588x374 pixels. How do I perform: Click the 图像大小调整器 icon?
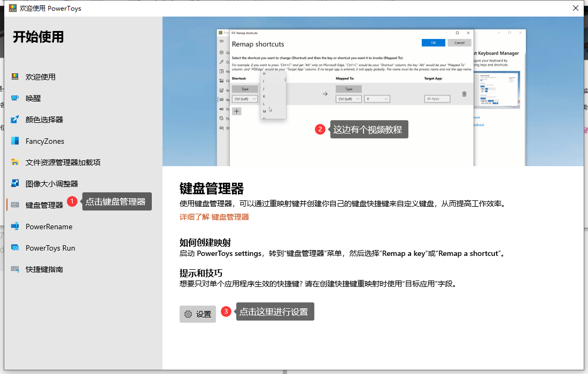[15, 184]
